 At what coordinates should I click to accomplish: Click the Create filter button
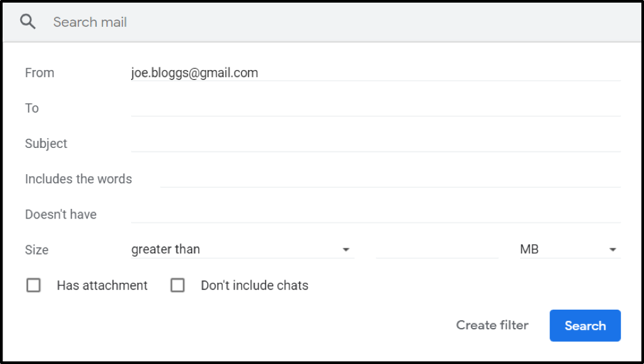click(492, 325)
